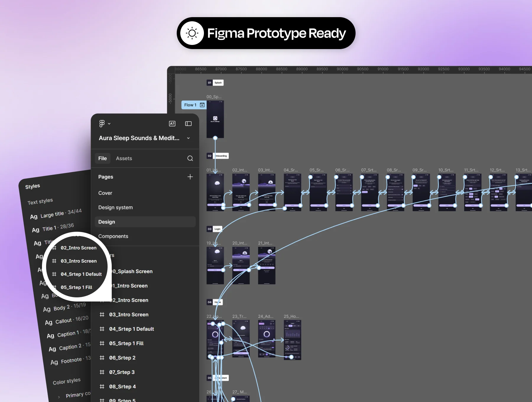
Task: Select 04_Srtep 1 Default in layers list
Action: (132, 329)
